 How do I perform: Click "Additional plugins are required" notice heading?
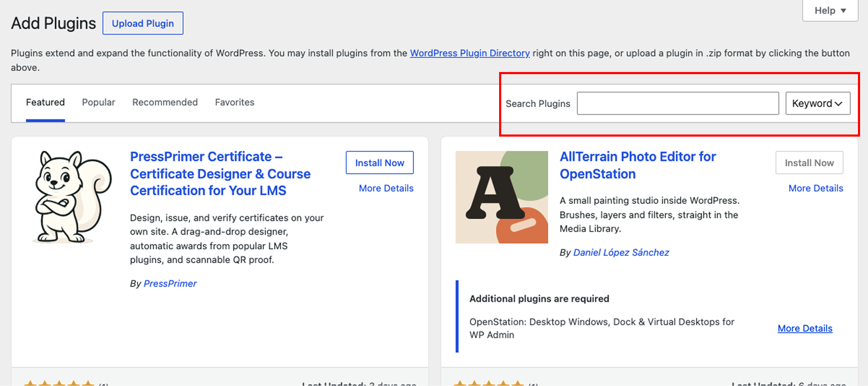539,299
